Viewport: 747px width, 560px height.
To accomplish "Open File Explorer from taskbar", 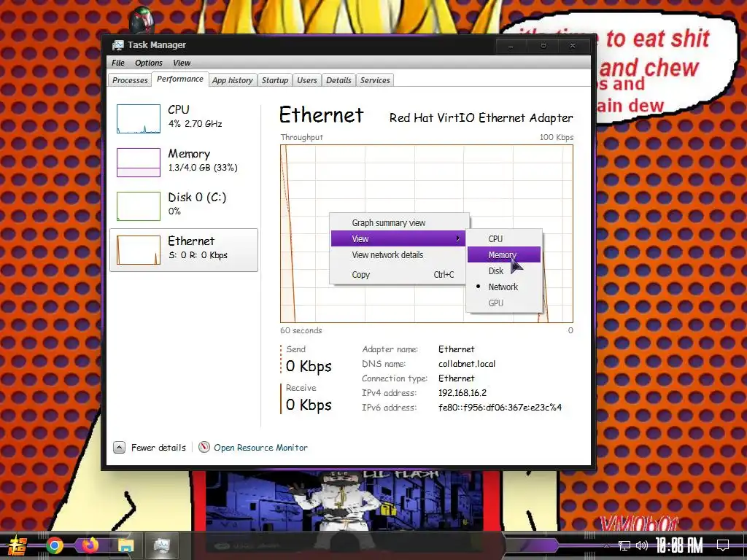I will tap(125, 545).
